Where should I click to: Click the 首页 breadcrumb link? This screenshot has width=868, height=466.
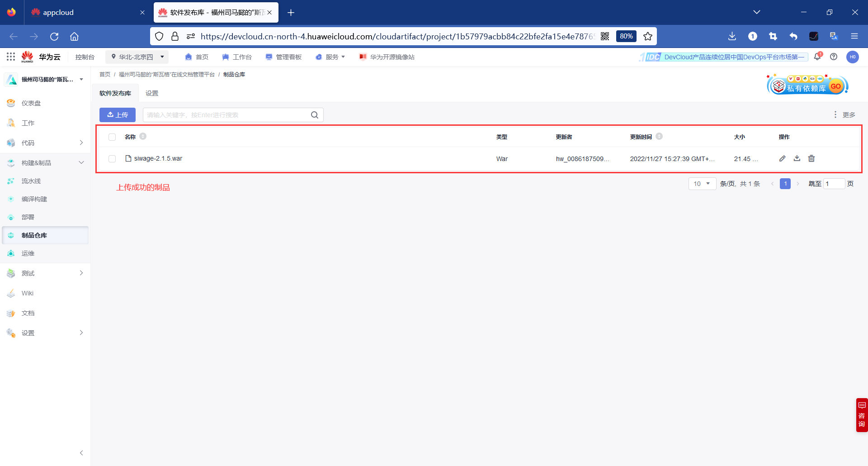tap(105, 75)
